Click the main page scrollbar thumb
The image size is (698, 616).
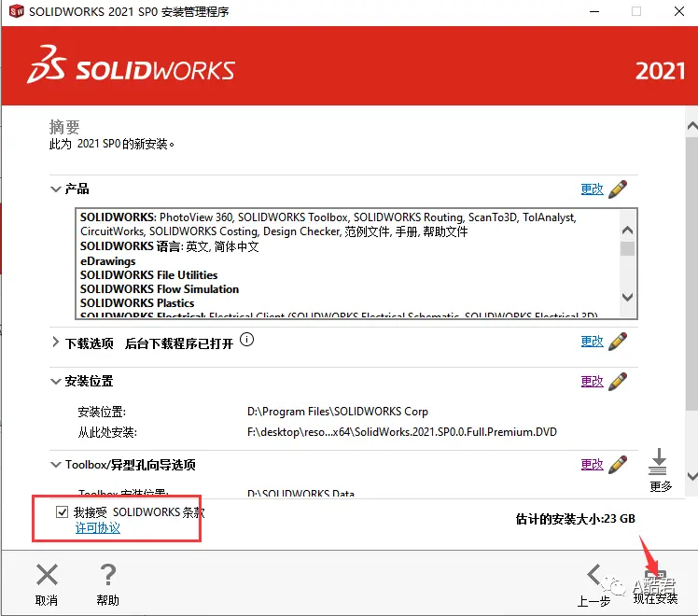pos(691,273)
